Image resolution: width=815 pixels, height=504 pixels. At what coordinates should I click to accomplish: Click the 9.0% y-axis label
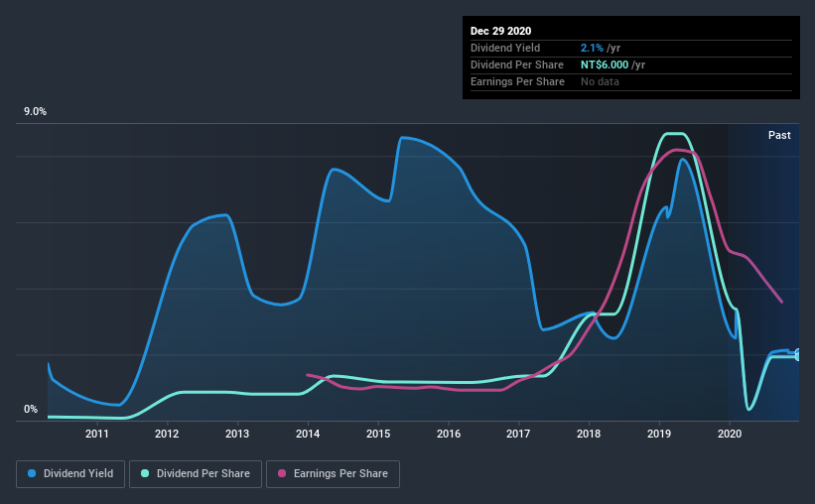pos(35,112)
